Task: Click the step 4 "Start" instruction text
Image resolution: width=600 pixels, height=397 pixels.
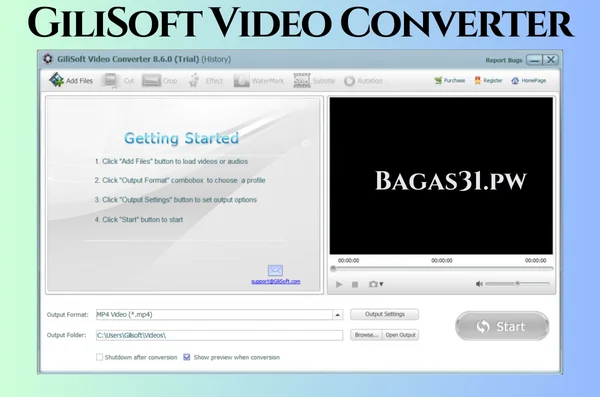Action: [139, 220]
